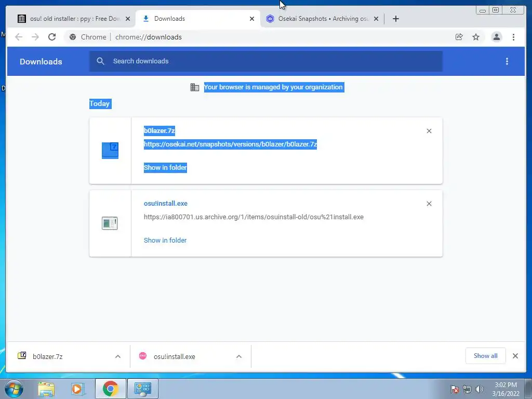This screenshot has width=532, height=399.
Task: Open the Chrome profile avatar menu
Action: point(497,37)
